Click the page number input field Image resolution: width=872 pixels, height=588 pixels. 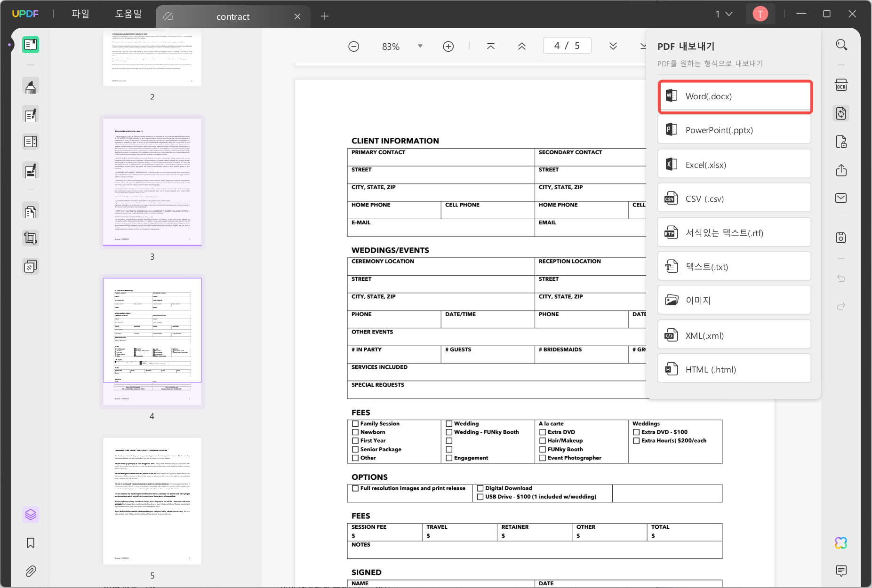point(567,46)
